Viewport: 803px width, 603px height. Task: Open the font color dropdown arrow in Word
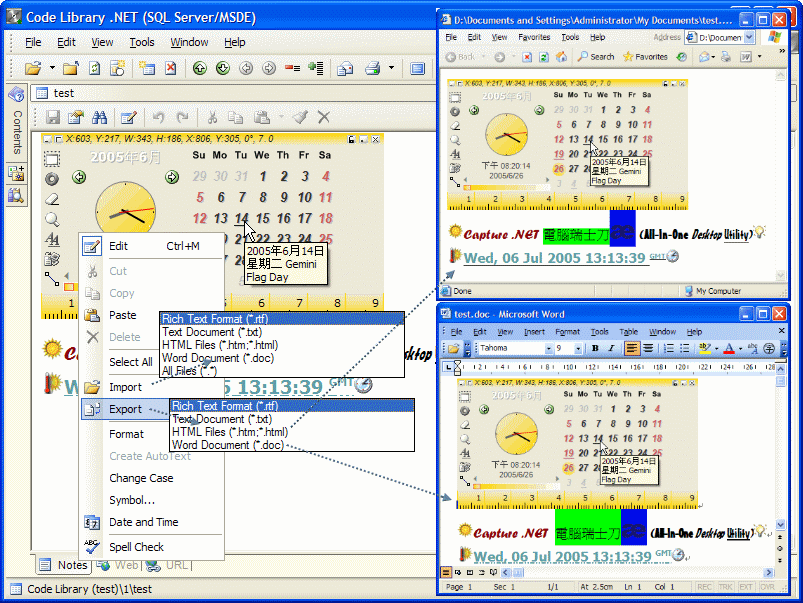coord(740,349)
